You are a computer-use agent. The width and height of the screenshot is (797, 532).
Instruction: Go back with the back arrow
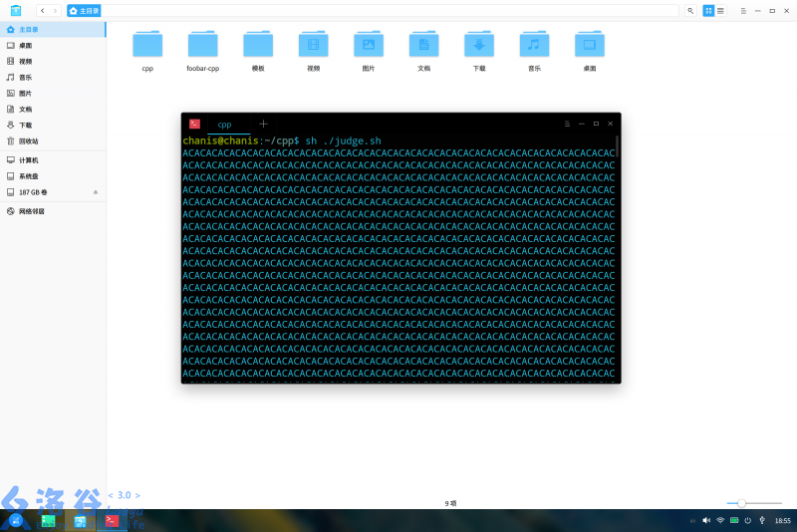(x=42, y=10)
